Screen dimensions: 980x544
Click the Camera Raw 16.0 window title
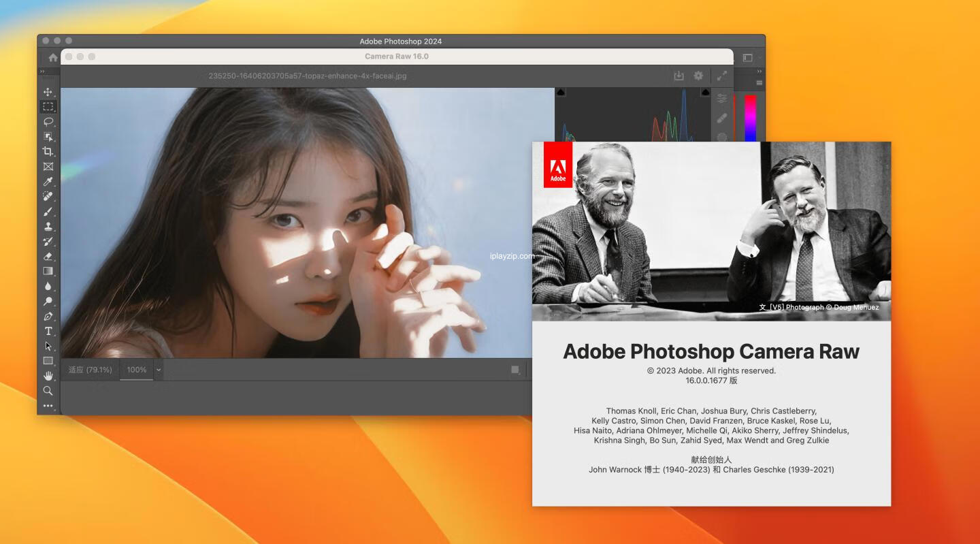coord(397,57)
